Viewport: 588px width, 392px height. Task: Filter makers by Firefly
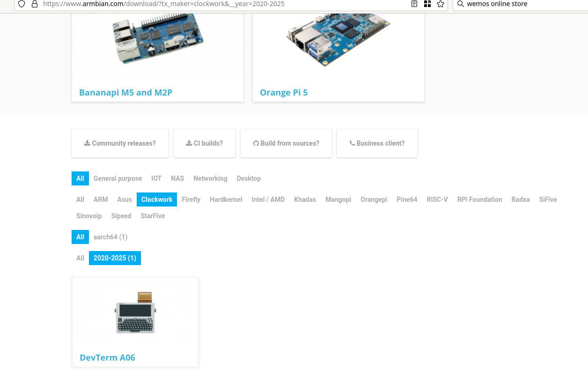[x=191, y=200]
